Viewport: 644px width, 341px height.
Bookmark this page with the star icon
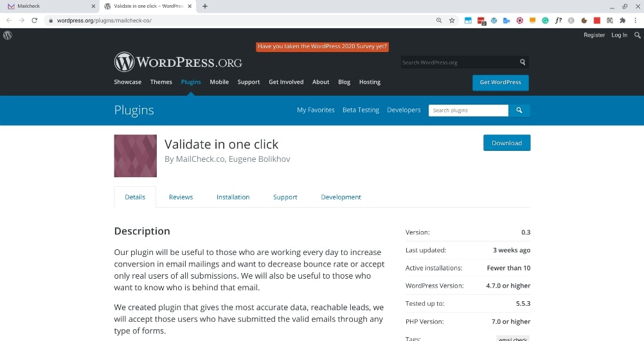coord(452,20)
